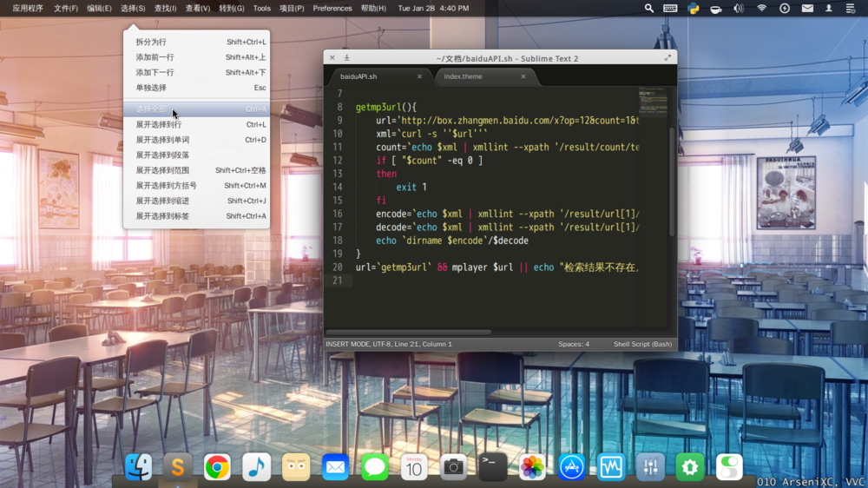This screenshot has height=488, width=868.
Task: Choose 拆分为行 in the open menu
Action: coord(151,42)
